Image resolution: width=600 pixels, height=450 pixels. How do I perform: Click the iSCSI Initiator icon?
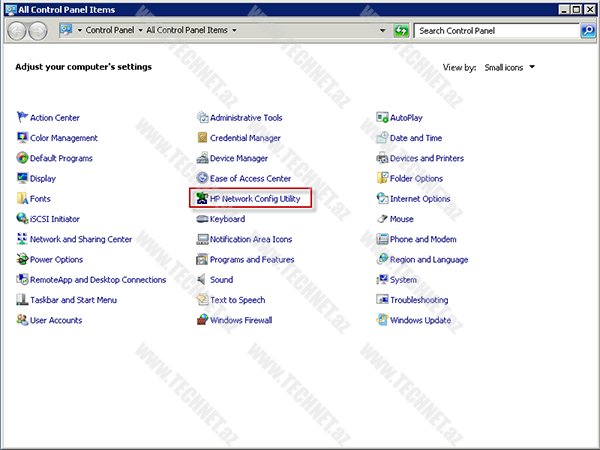(22, 219)
